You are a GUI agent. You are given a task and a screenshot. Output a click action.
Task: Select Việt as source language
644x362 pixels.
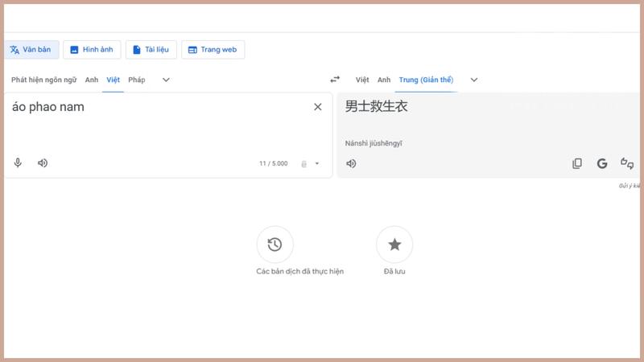113,80
